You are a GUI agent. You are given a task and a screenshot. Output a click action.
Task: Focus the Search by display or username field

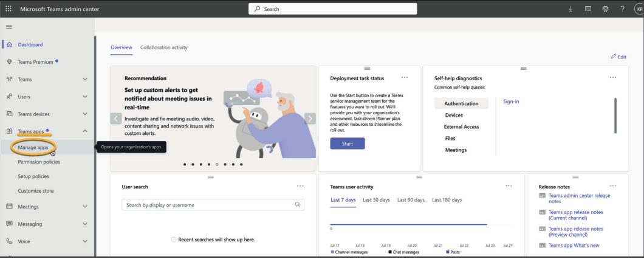(213, 205)
